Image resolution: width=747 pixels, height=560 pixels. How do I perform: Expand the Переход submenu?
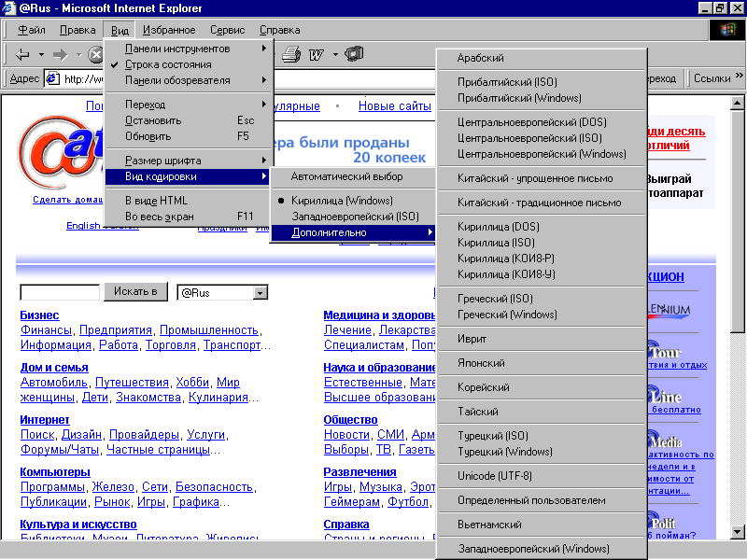point(189,105)
